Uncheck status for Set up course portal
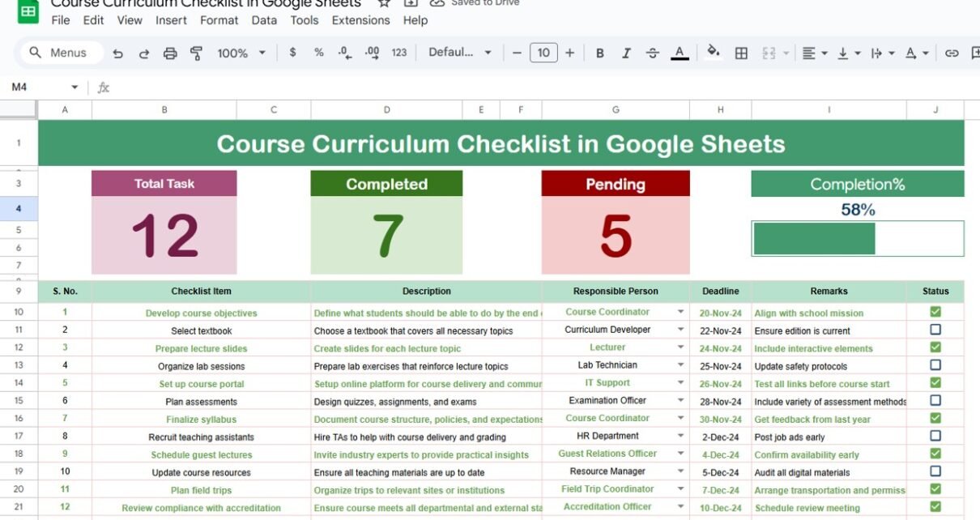 click(935, 382)
